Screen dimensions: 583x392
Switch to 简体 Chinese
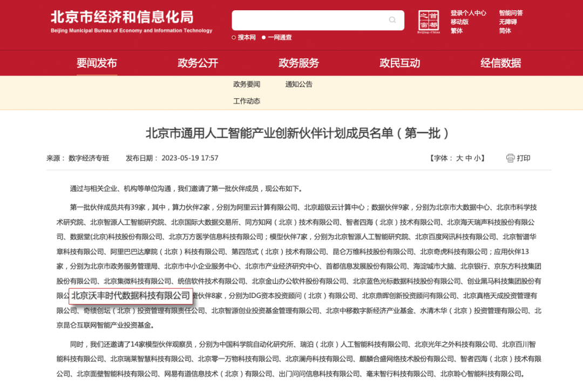tap(505, 31)
